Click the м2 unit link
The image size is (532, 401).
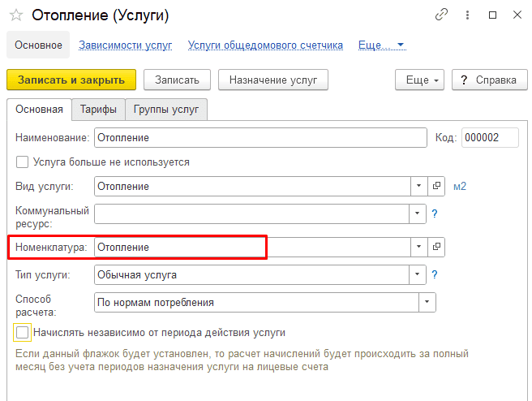point(460,187)
